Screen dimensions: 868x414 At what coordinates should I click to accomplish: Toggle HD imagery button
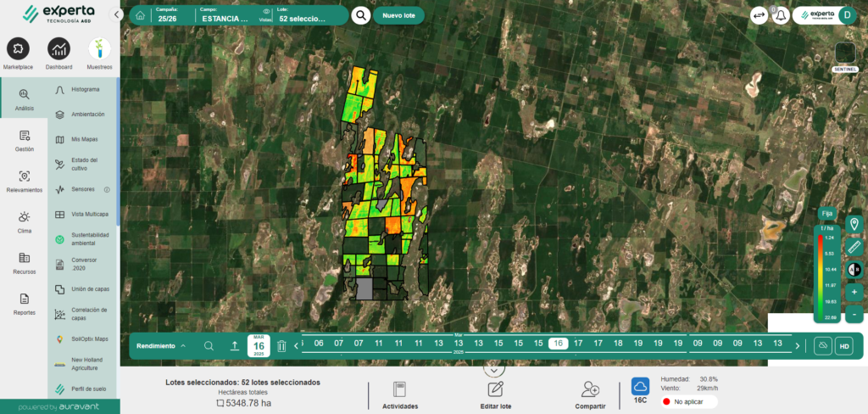point(844,346)
